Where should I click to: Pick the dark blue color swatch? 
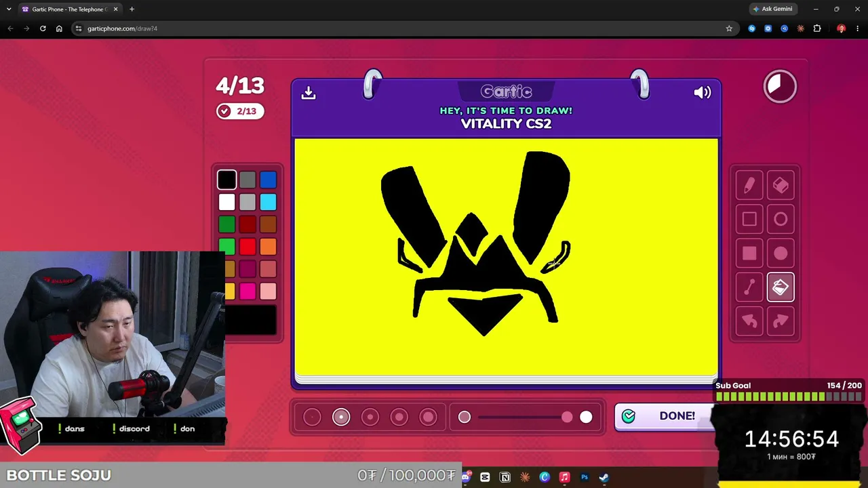pos(268,180)
